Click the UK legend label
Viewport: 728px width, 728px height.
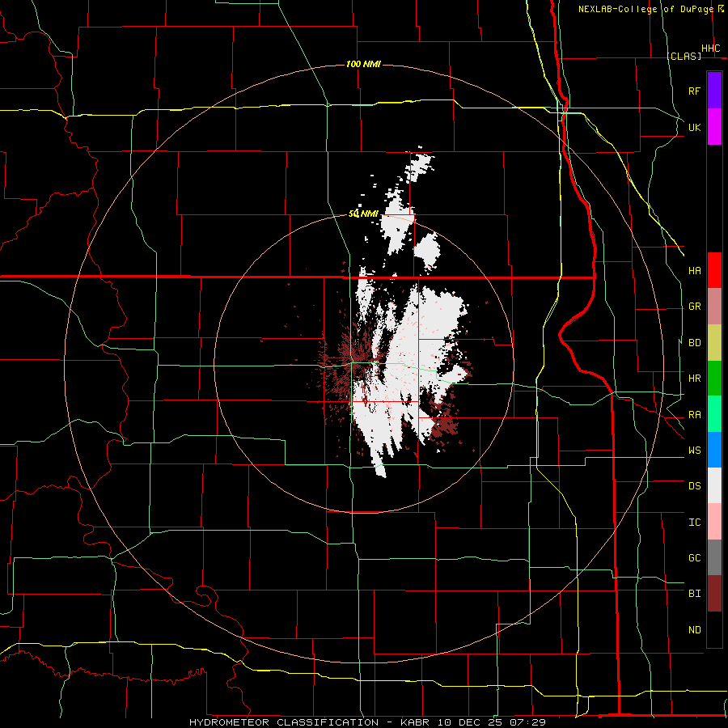(694, 127)
